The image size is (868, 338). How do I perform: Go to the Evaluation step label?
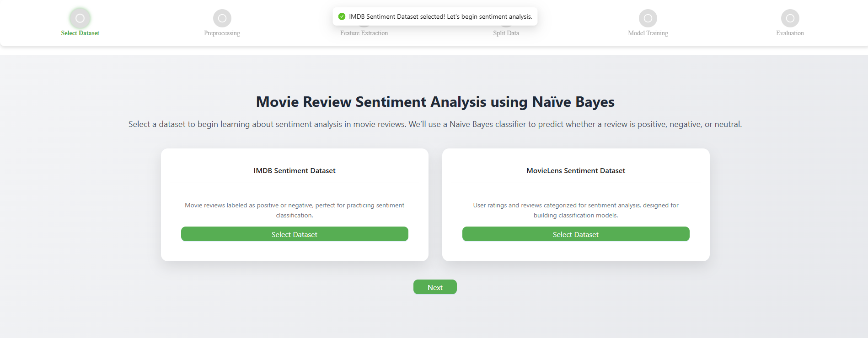click(790, 33)
